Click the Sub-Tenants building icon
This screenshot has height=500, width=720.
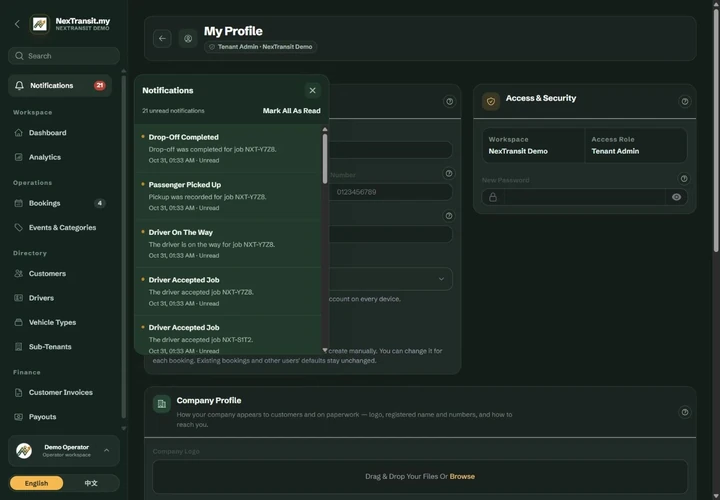(x=18, y=347)
